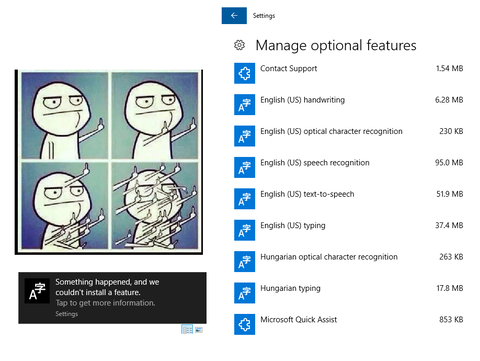
Task: Open the four-panel comic meme image
Action: coord(109,162)
